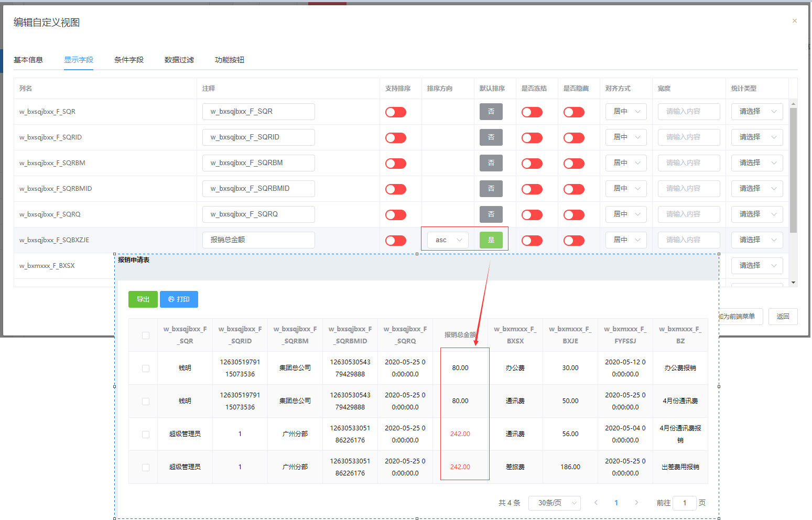Click the green 是 default-sort button
This screenshot has height=520, width=812.
point(491,240)
